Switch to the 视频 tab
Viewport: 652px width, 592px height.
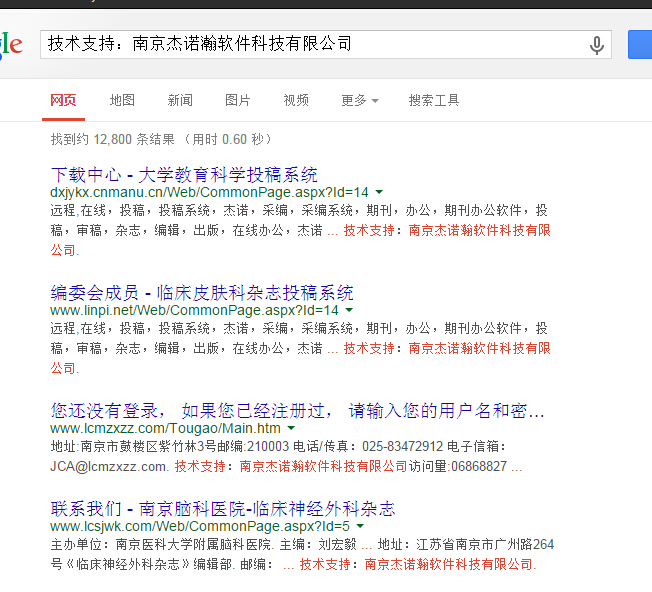coord(296,100)
